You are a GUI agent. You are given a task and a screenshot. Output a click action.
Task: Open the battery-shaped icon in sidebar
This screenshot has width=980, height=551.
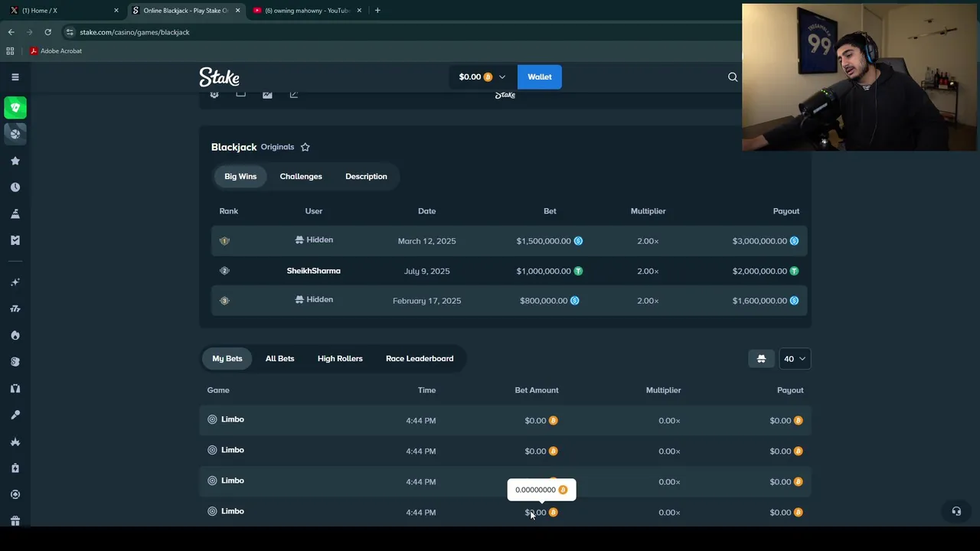(x=15, y=468)
